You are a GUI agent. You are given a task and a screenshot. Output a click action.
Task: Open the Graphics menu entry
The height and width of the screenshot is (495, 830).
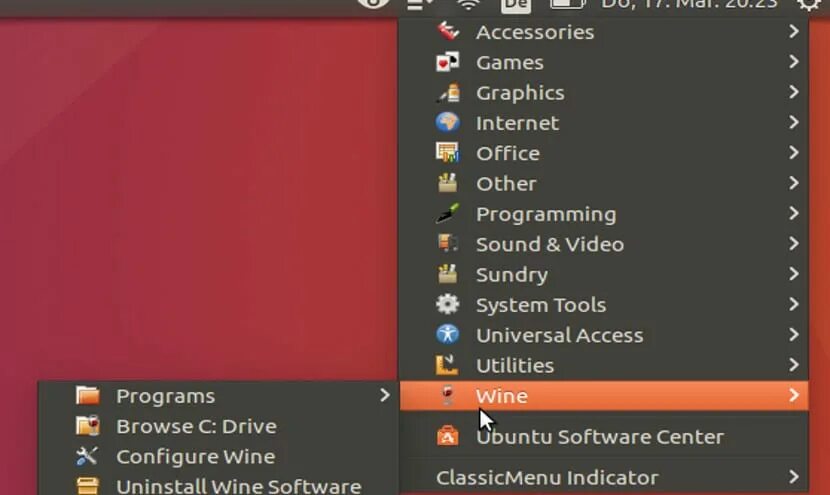[x=604, y=93]
